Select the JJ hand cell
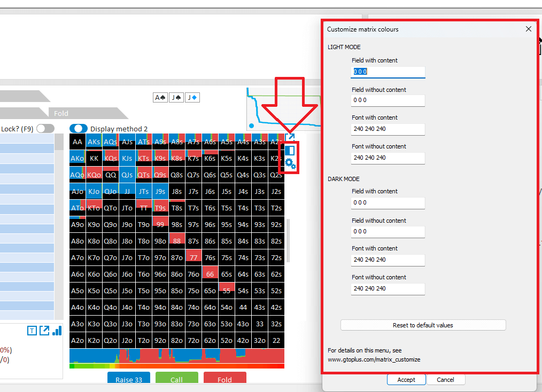542x392 pixels. [127, 191]
